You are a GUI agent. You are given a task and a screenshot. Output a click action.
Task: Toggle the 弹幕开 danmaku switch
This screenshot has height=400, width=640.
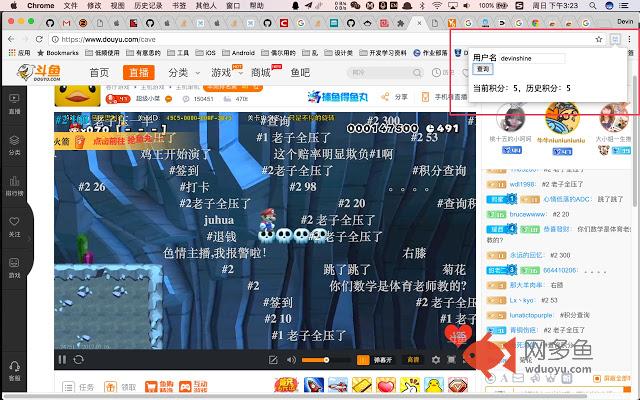point(375,360)
